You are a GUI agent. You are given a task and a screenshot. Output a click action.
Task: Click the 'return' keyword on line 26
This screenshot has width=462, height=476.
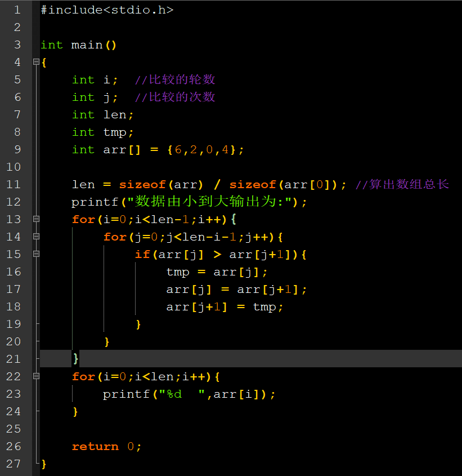click(95, 446)
